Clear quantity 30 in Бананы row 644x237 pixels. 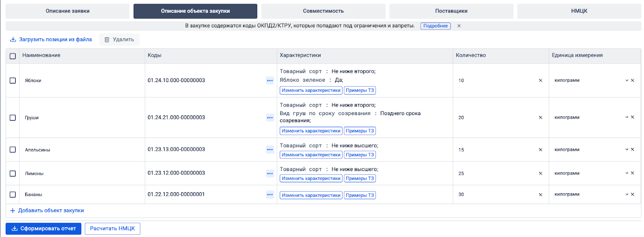pos(540,195)
